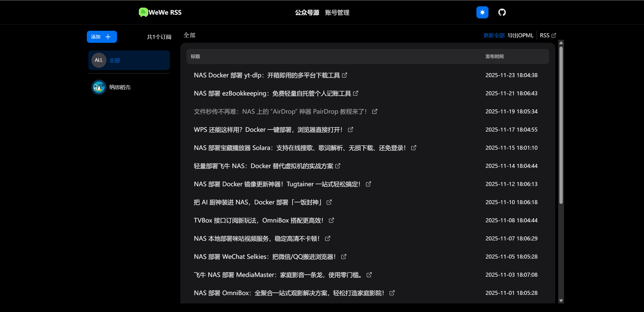Click 导出OPML link
Screen dimensions: 644x312
520,36
